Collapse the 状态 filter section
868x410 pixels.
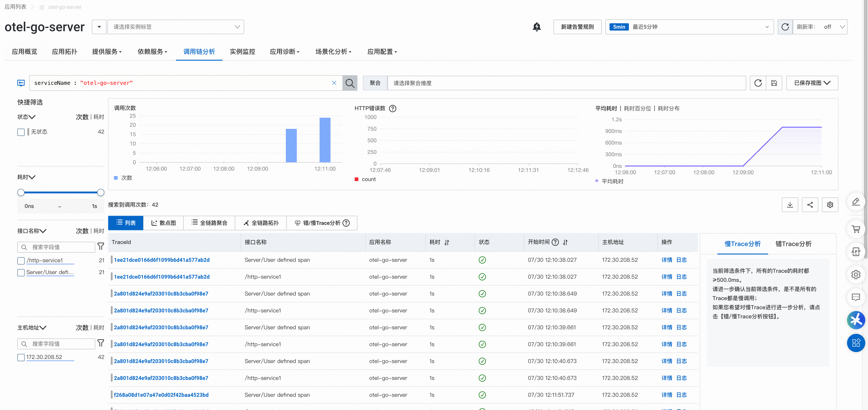26,117
